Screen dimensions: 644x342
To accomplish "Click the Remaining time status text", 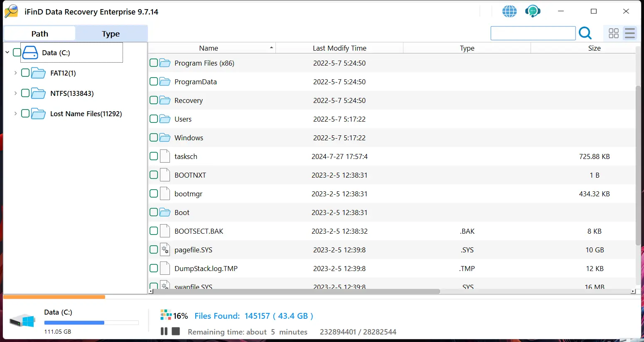I will point(248,332).
